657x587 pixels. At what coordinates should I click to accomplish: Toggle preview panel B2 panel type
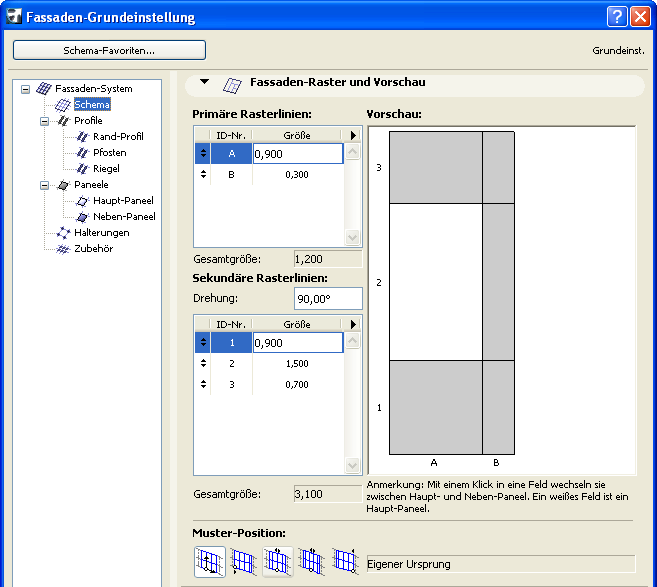tap(499, 282)
